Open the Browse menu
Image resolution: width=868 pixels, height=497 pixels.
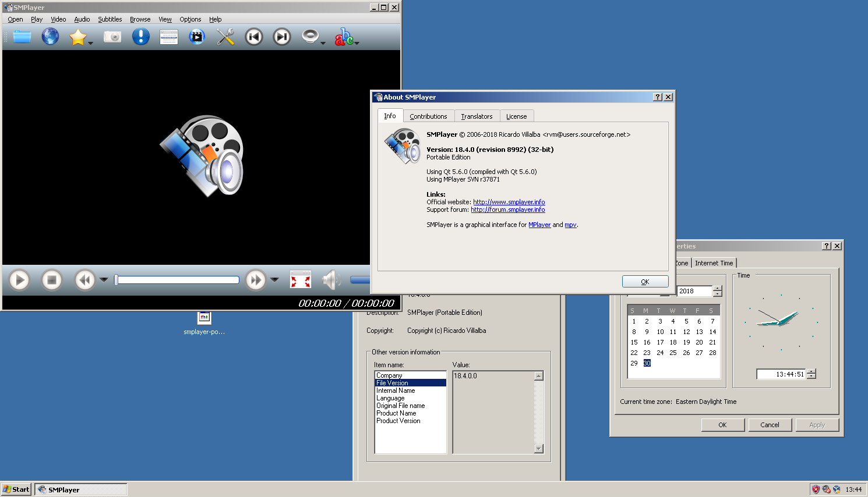(x=140, y=19)
